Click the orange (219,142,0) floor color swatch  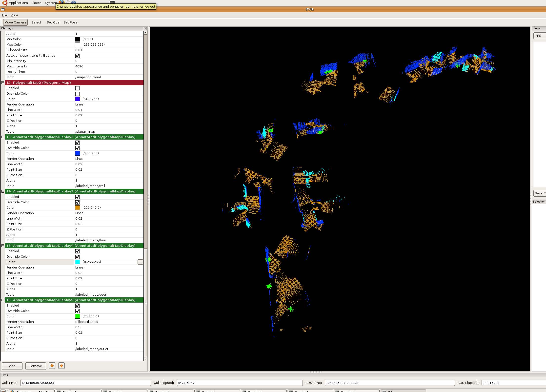tap(77, 207)
